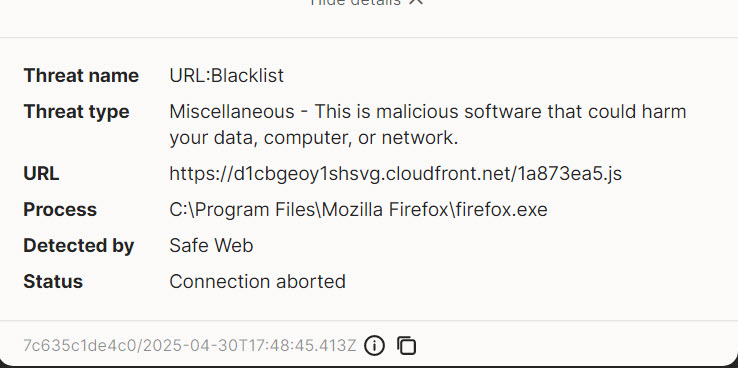The width and height of the screenshot is (738, 368).
Task: Click the Detected by label
Action: [79, 246]
